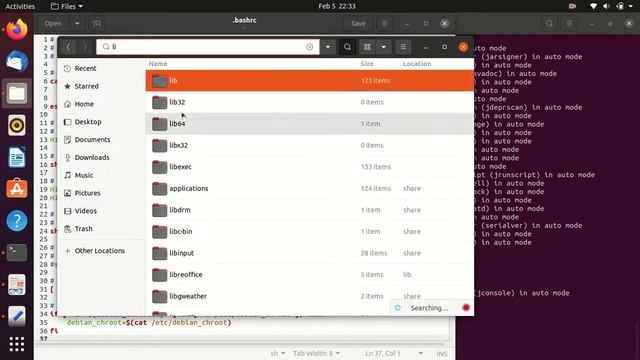Viewport: 640px width, 360px height.
Task: Change the sh syntax language dropdown
Action: click(x=278, y=353)
